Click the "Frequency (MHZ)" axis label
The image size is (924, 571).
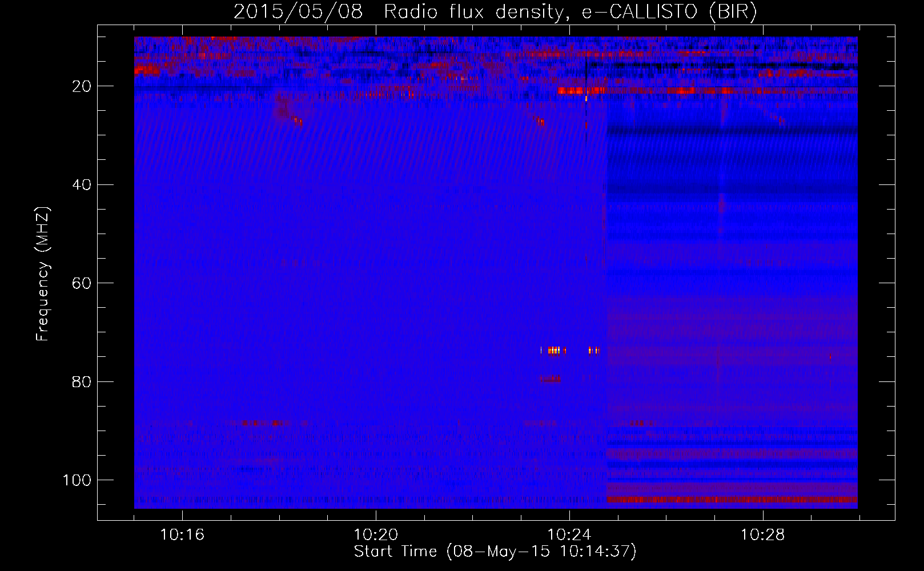click(43, 274)
